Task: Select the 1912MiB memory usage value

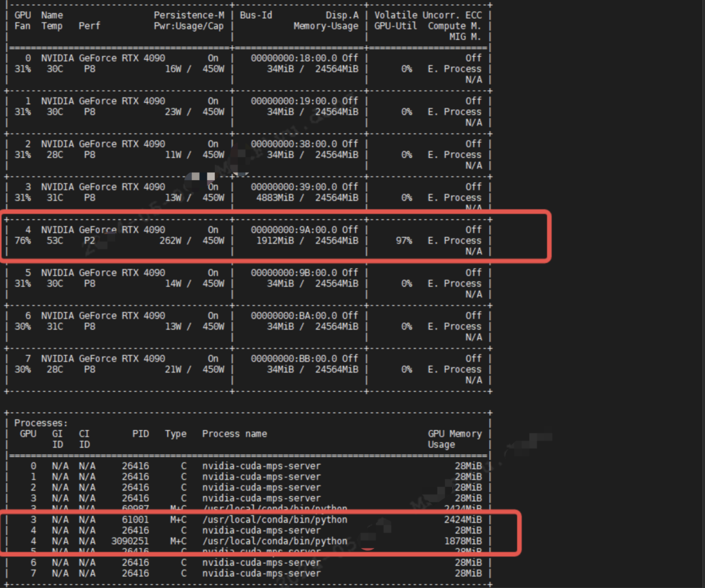Action: [x=275, y=241]
